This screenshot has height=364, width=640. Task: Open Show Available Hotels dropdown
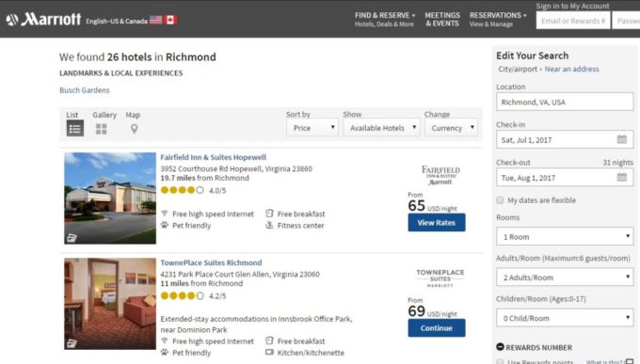coord(381,128)
